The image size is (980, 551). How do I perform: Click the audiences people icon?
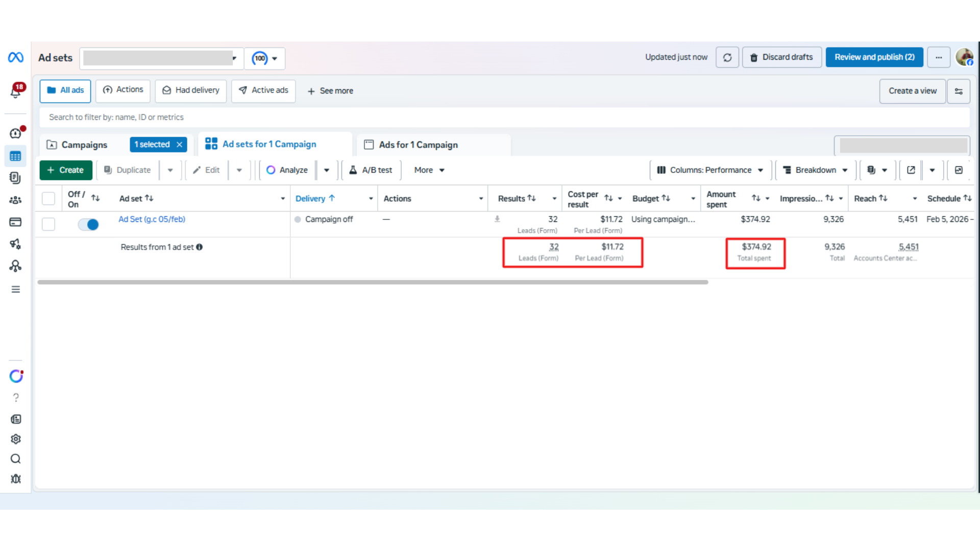(x=16, y=200)
